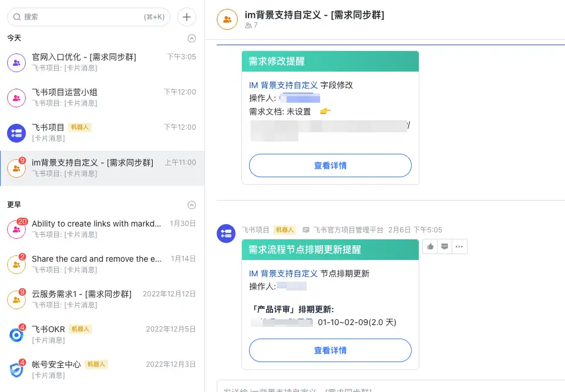Click the plus button beside search
The height and width of the screenshot is (392, 565).
(187, 17)
